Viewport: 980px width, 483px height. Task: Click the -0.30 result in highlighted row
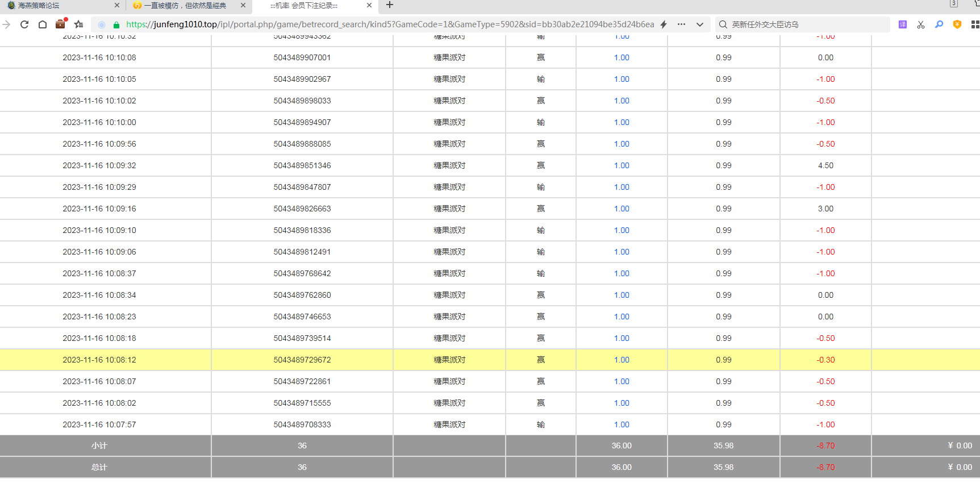click(825, 360)
